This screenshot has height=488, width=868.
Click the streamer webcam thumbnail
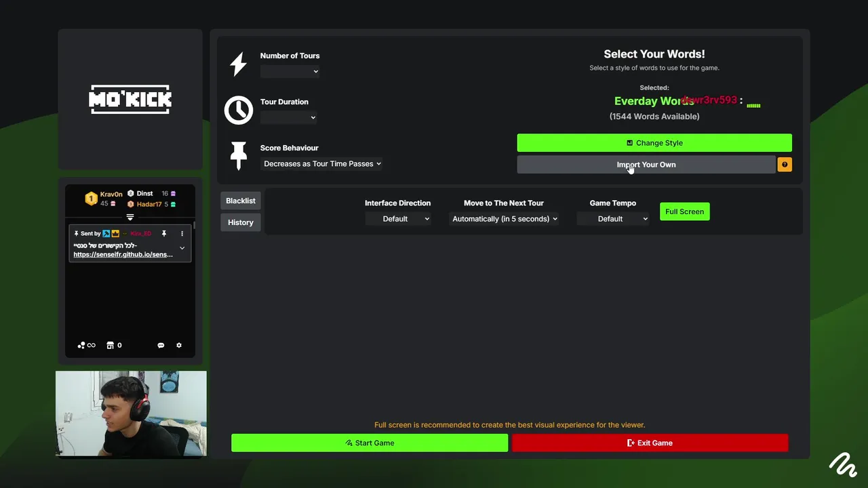click(131, 413)
